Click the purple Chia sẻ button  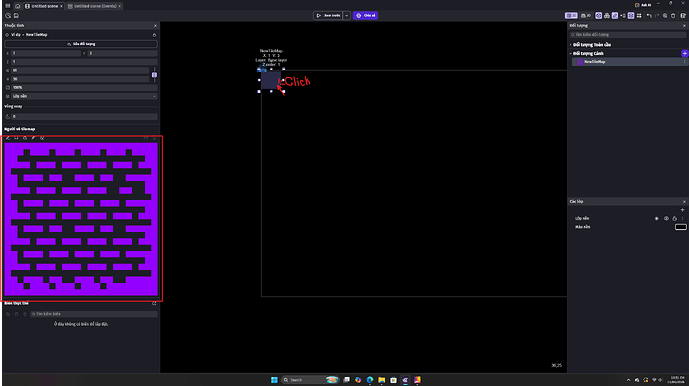(x=366, y=15)
